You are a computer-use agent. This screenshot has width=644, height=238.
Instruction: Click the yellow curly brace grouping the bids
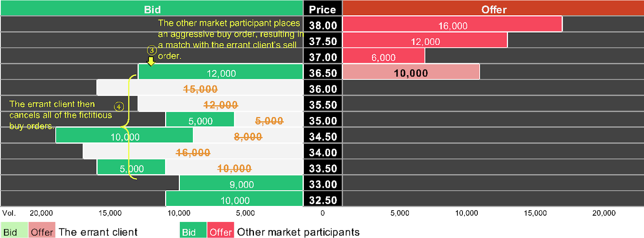pos(130,125)
